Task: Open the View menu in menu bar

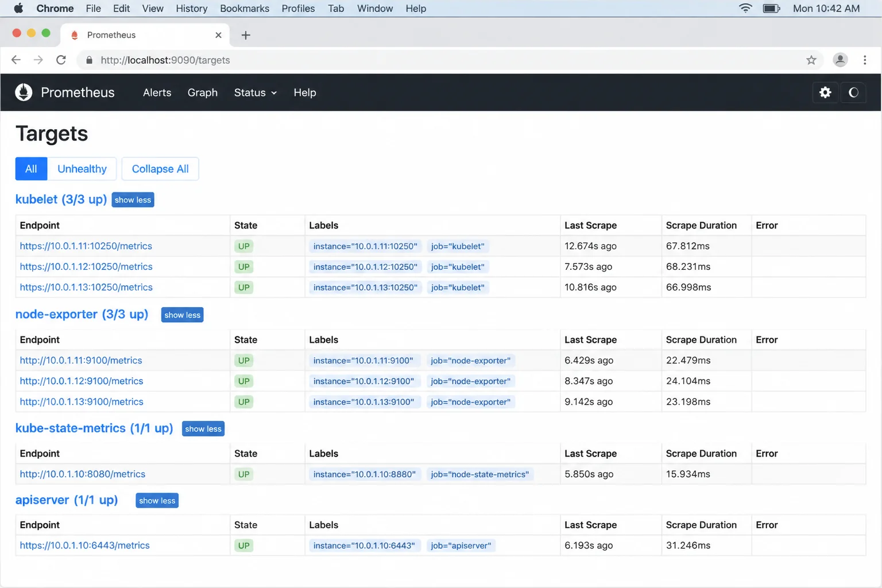Action: (x=153, y=8)
